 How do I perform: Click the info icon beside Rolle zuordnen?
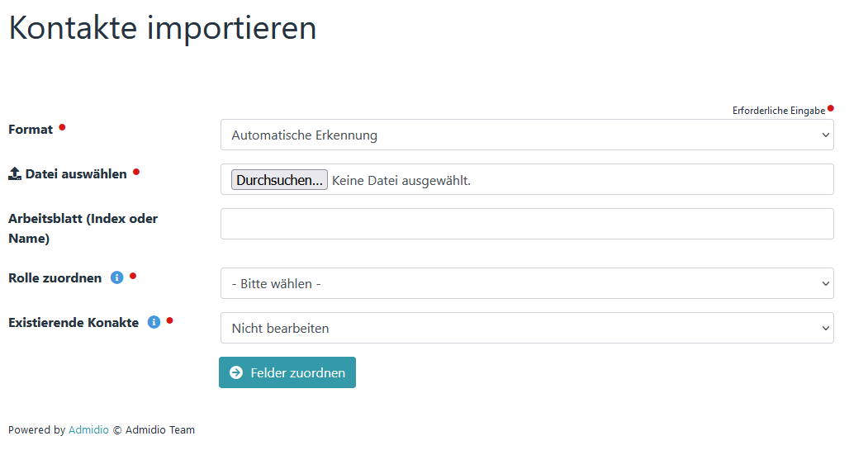pyautogui.click(x=116, y=277)
